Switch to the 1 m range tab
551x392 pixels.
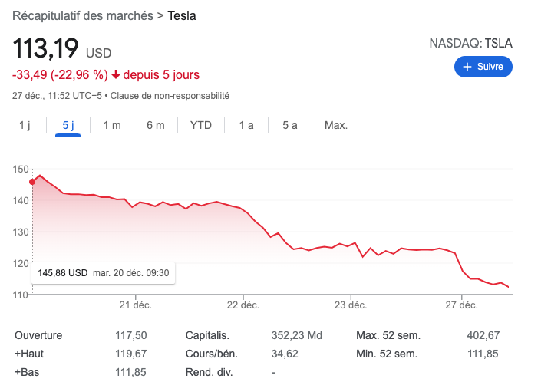click(x=112, y=125)
